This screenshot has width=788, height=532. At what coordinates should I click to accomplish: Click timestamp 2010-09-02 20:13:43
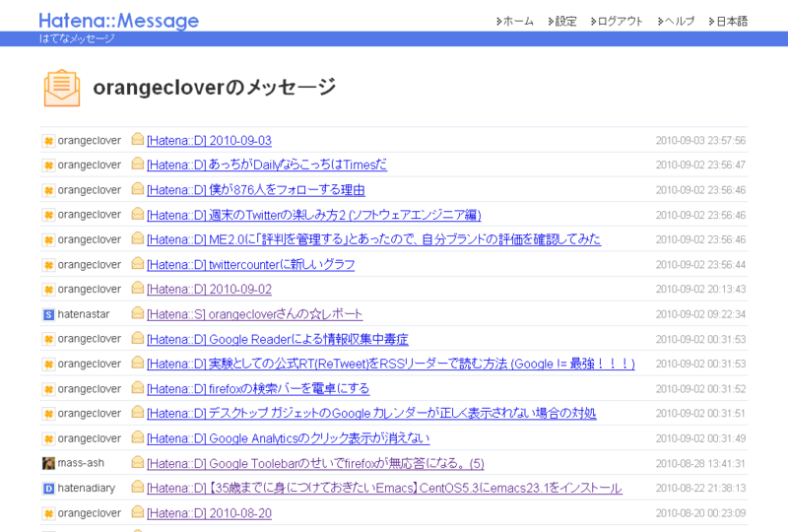(x=700, y=289)
